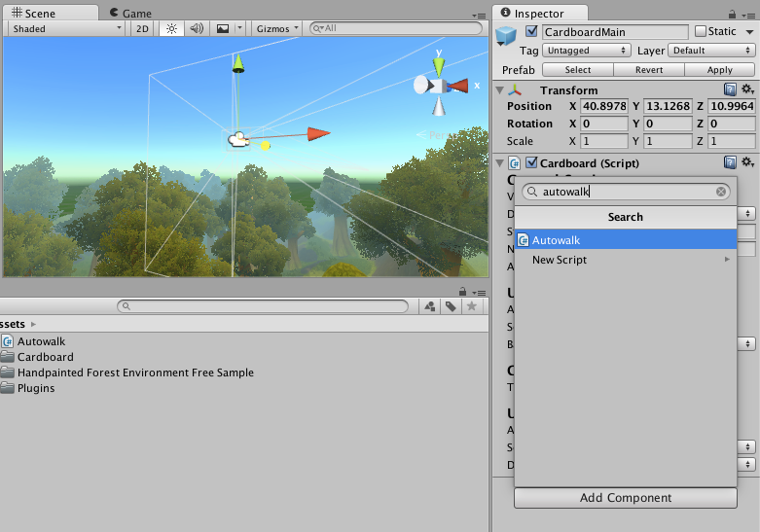Collapse the Cardboard (Script) component
The image size is (760, 532).
(x=500, y=163)
